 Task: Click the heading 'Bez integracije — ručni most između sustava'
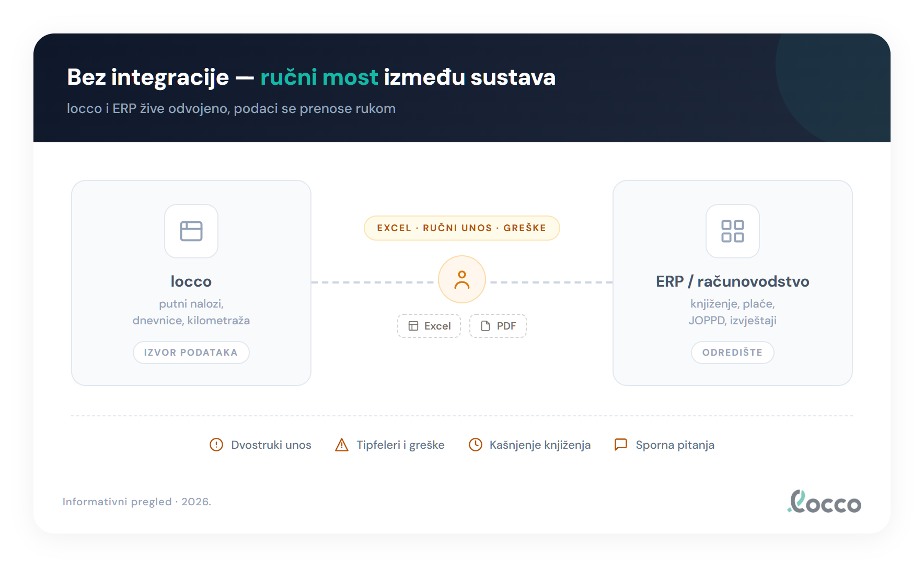click(311, 77)
